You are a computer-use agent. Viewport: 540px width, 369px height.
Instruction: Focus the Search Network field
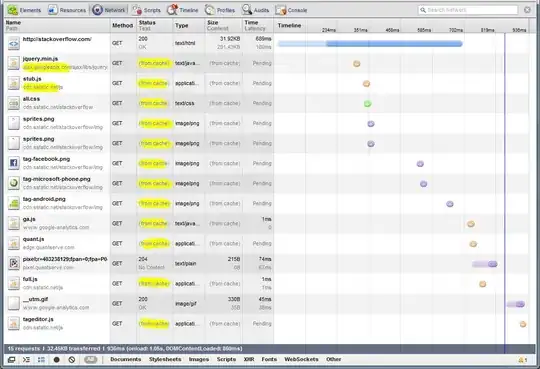468,10
